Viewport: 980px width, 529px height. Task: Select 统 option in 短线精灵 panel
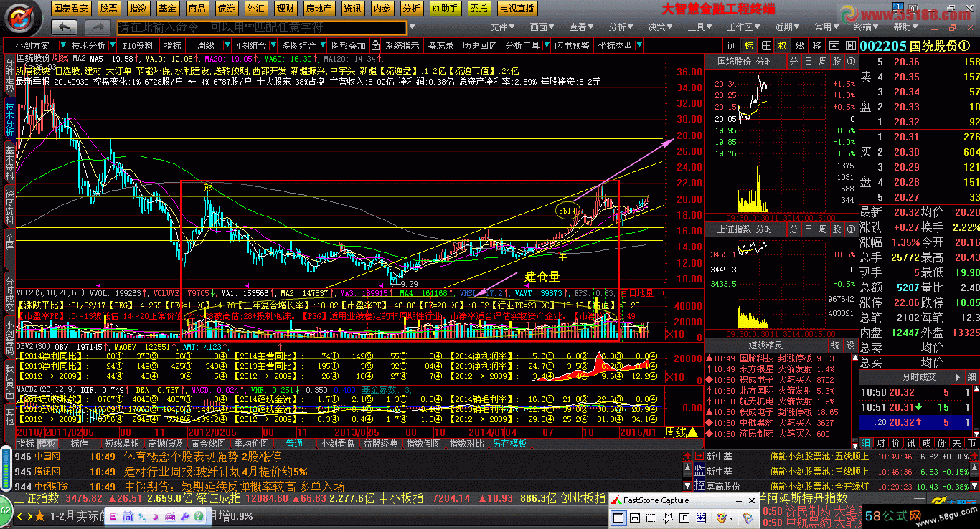click(836, 345)
